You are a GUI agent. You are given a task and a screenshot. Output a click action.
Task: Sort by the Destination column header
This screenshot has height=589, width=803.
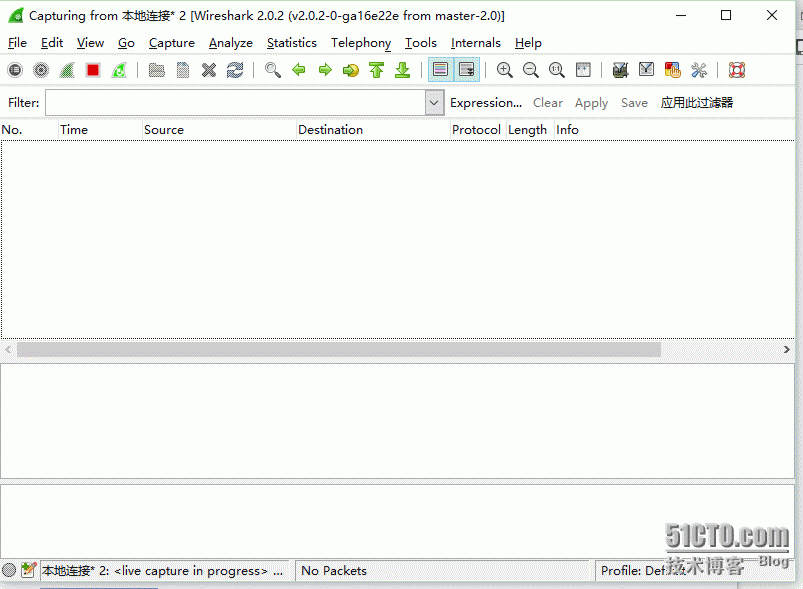click(x=373, y=130)
